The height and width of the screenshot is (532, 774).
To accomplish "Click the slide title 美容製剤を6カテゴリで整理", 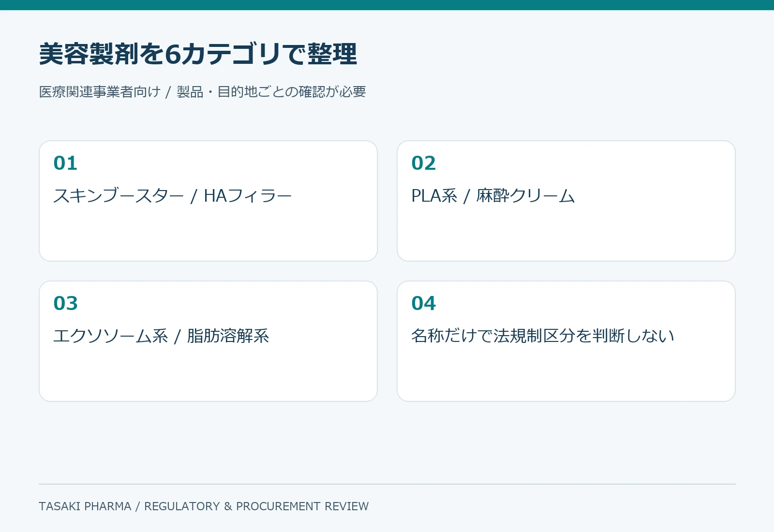I will [x=198, y=54].
